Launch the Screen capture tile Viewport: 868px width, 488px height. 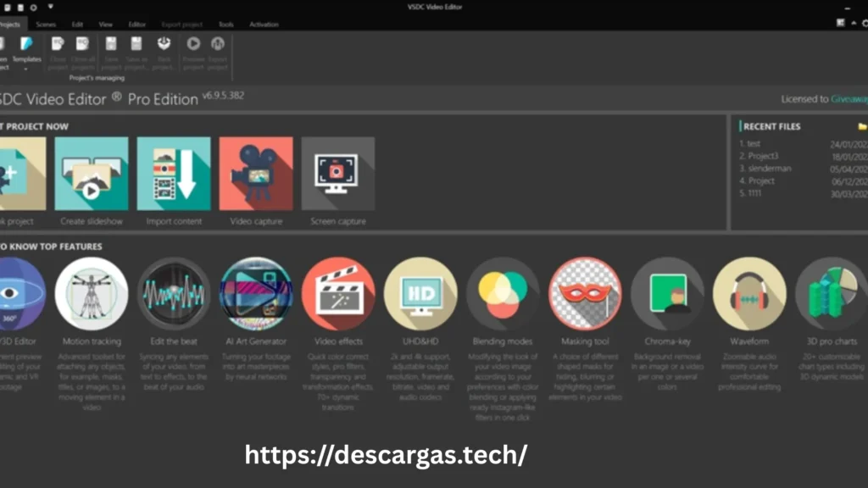[337, 174]
